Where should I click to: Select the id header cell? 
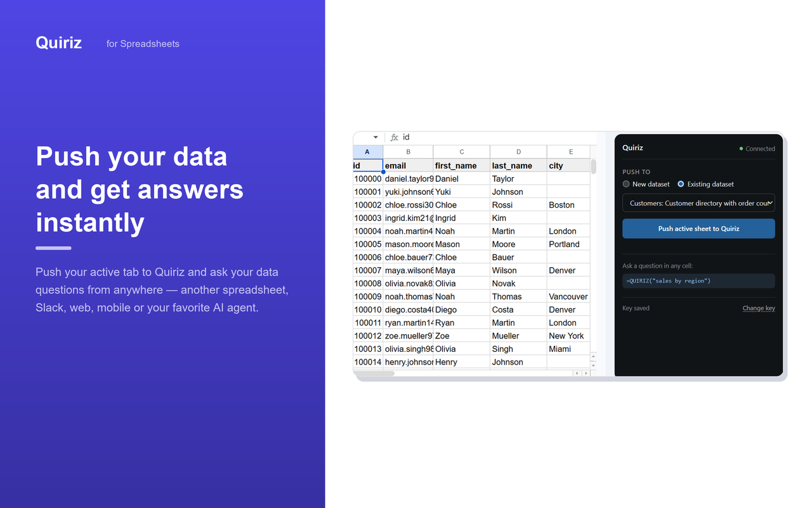[368, 166]
